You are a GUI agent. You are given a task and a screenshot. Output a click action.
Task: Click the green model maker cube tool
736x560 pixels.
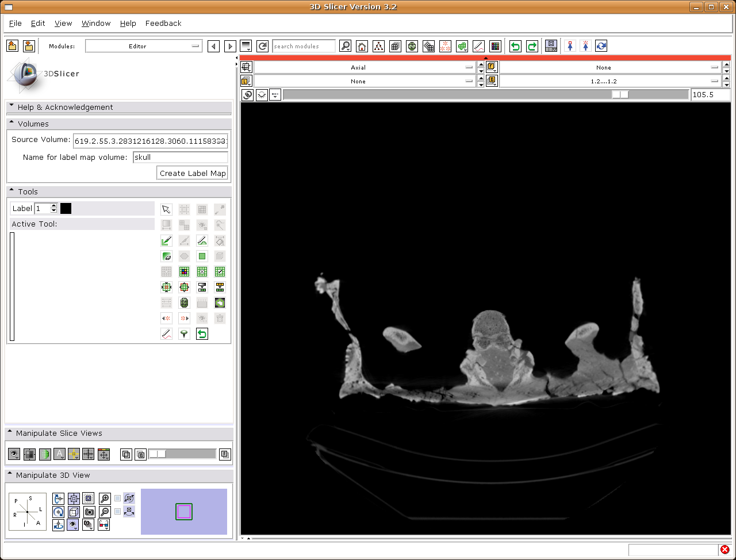(x=184, y=302)
